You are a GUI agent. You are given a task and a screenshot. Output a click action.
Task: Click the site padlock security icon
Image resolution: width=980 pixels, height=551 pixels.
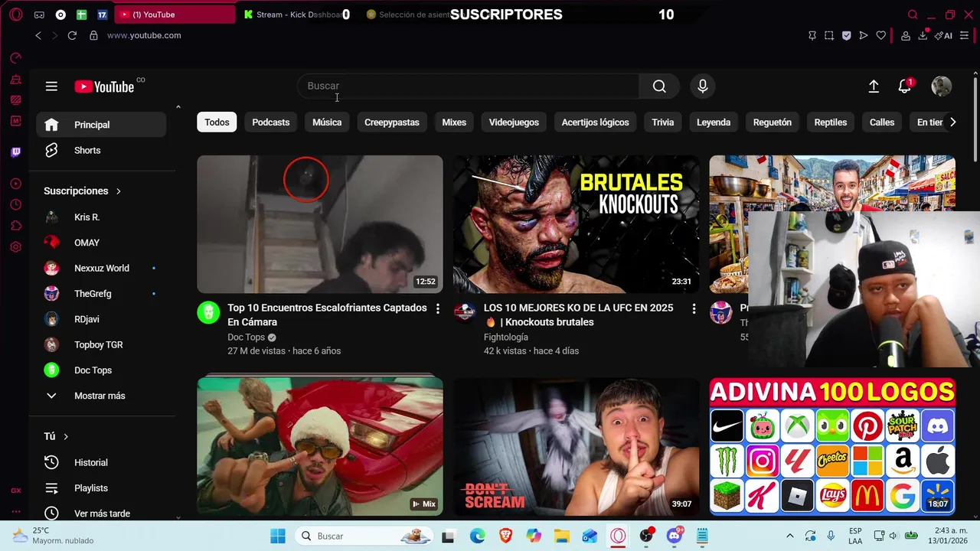pyautogui.click(x=93, y=35)
